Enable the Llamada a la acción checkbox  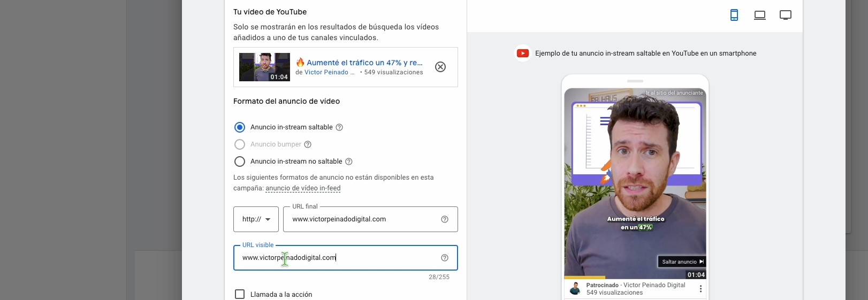[240, 294]
